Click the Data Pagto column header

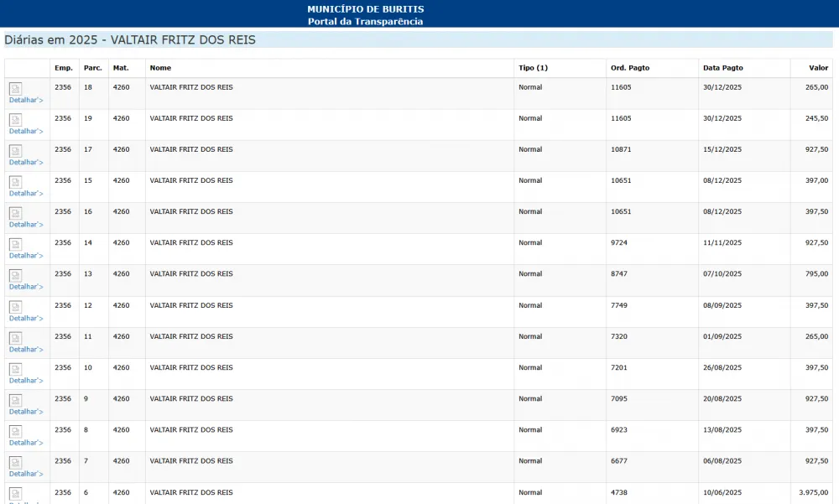pos(722,68)
